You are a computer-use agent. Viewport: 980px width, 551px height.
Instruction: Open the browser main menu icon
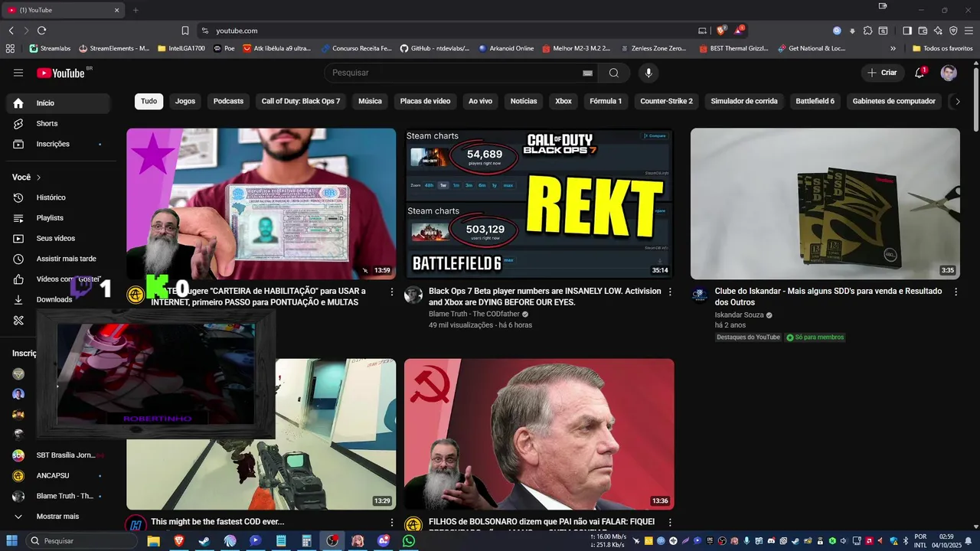point(969,31)
